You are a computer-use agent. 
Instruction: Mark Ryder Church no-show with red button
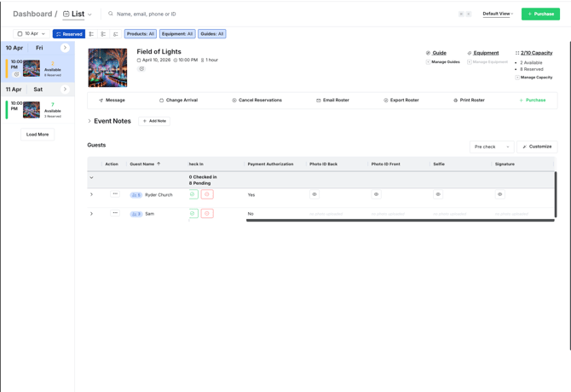[x=207, y=194]
